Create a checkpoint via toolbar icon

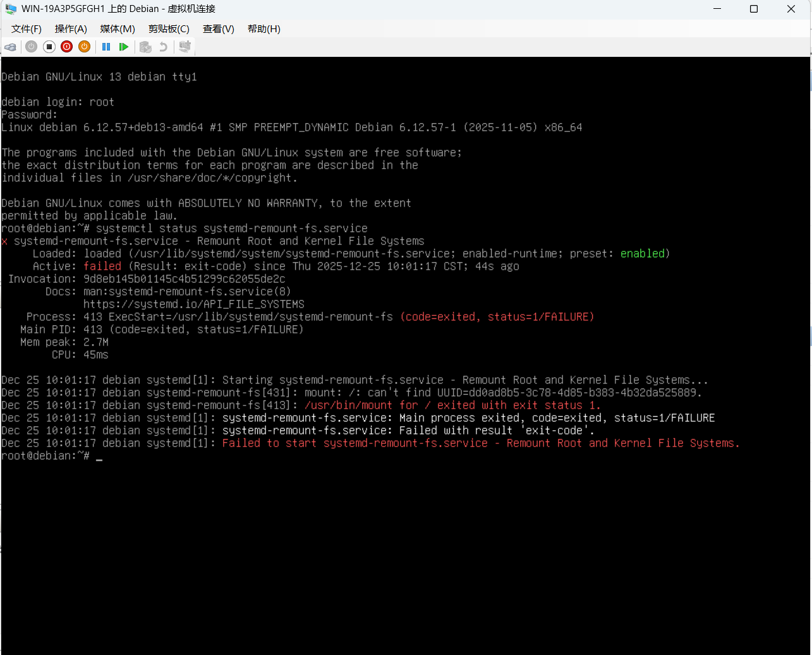[145, 47]
